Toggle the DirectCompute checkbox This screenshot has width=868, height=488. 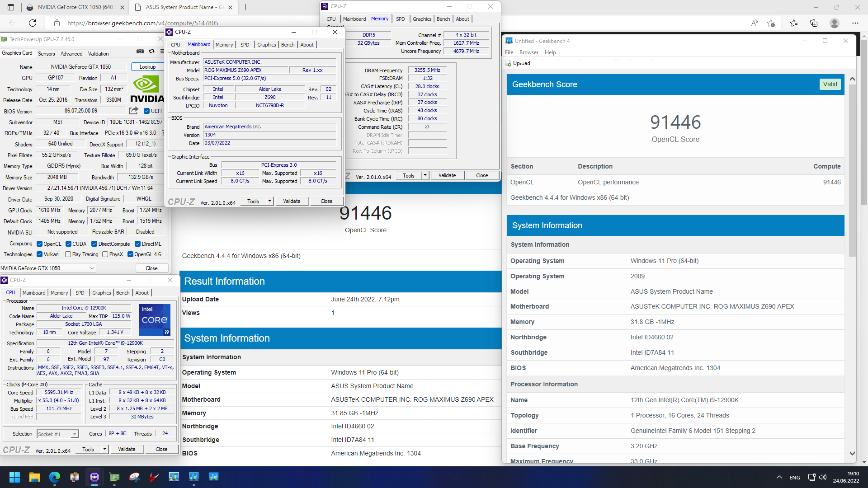pyautogui.click(x=94, y=244)
